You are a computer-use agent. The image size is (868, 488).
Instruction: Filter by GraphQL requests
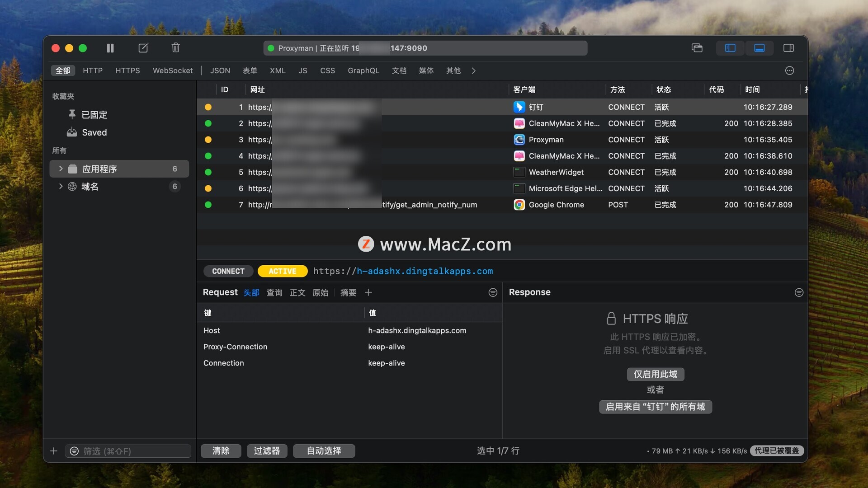coord(363,70)
